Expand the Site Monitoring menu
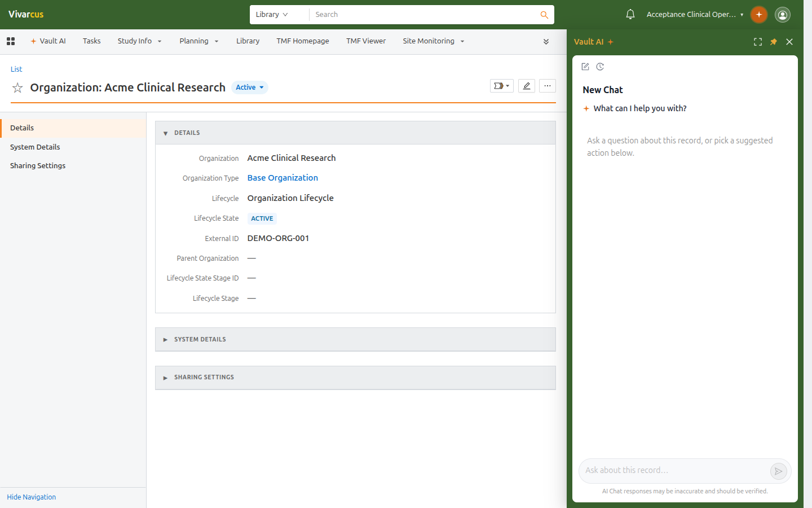This screenshot has height=508, width=812. (x=434, y=41)
